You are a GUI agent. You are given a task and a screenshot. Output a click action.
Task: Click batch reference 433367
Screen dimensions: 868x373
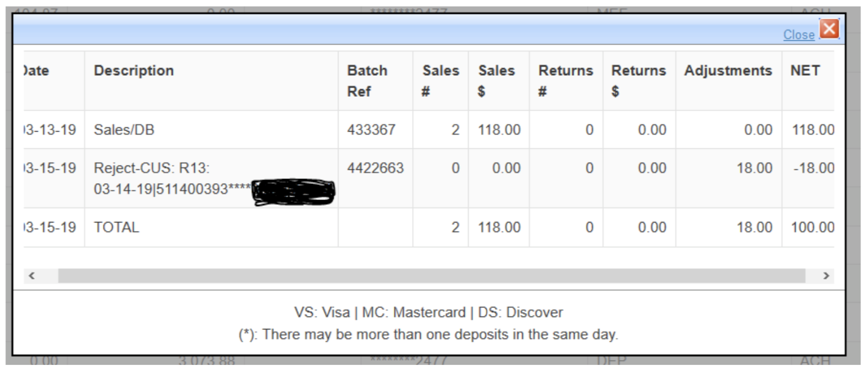click(371, 130)
